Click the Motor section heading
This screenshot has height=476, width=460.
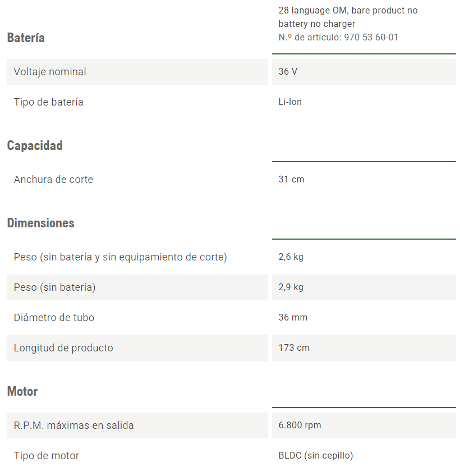22,391
